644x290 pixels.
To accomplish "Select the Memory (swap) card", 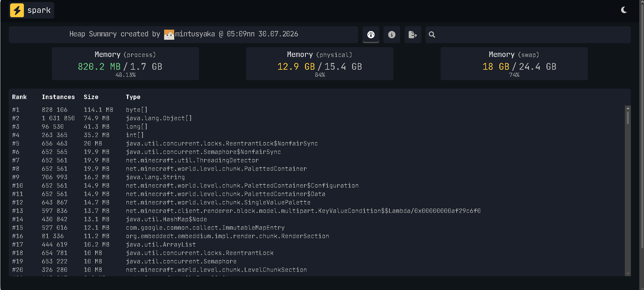I will [x=514, y=64].
